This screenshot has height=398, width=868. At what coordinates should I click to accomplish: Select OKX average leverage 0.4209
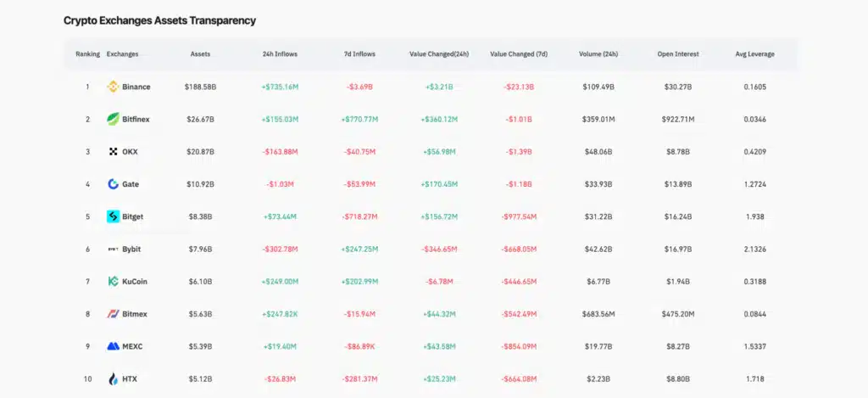[x=755, y=151]
